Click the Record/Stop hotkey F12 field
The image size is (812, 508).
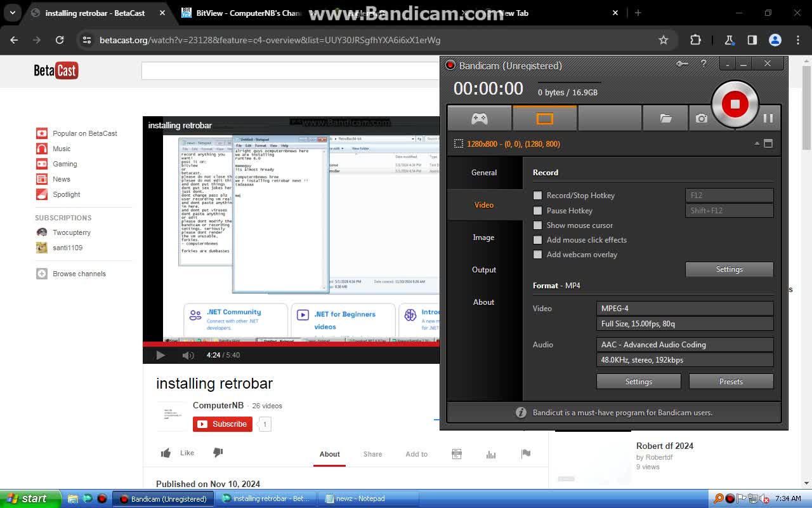[730, 196]
